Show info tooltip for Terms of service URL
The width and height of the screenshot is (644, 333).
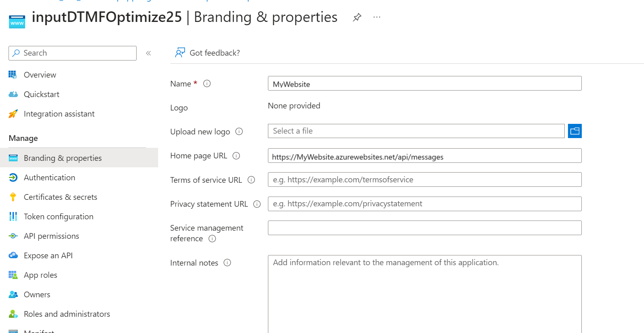251,180
